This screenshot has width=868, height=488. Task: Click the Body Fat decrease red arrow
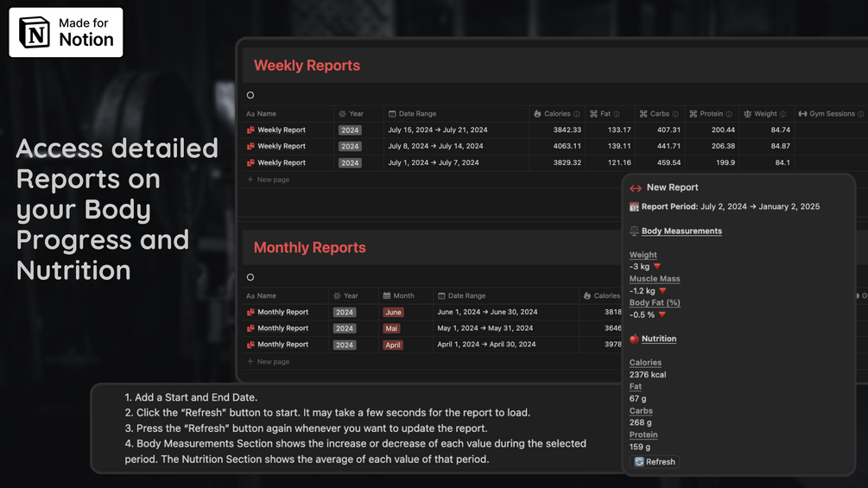point(662,314)
